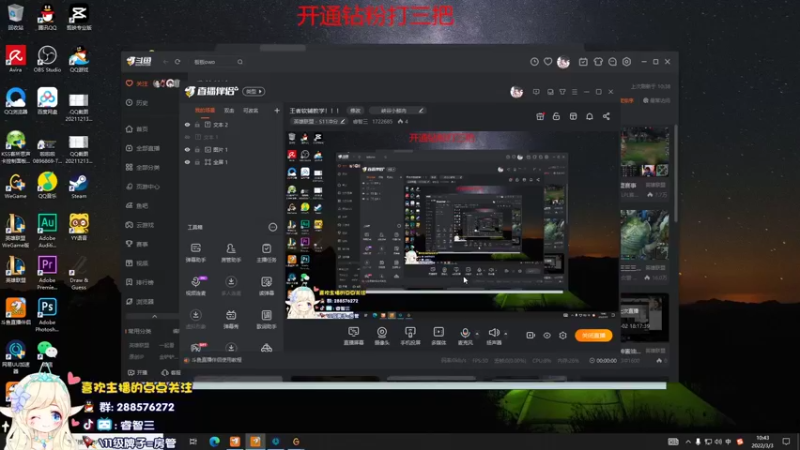Collapse the 工具箱 toolbox section
This screenshot has height=450, width=800.
(272, 227)
